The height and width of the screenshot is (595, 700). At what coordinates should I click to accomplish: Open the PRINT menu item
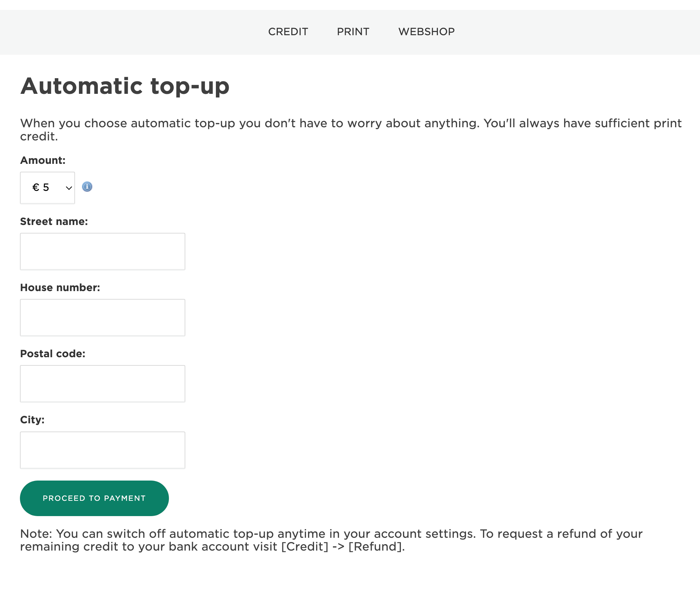(x=353, y=32)
